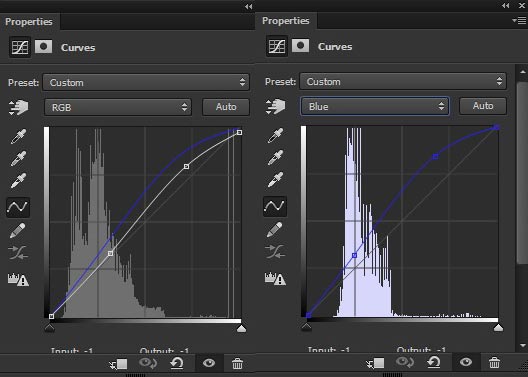
Task: Select pencil draw curve tool in left panel
Action: coord(18,230)
